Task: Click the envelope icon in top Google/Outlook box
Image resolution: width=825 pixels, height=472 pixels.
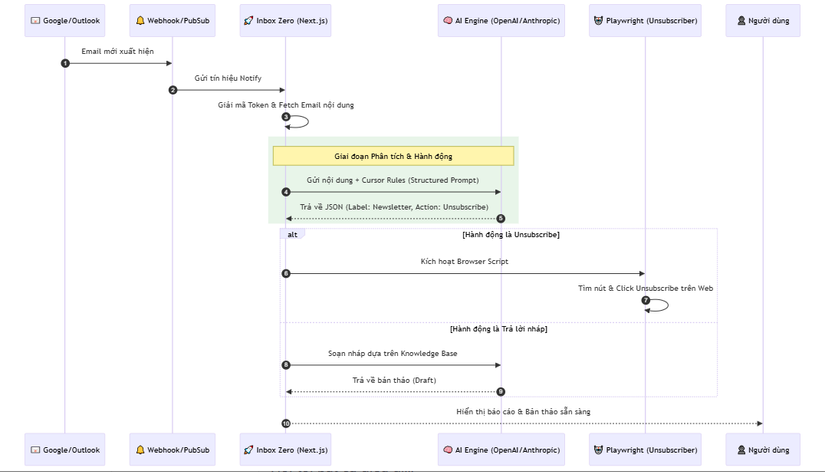Action: [x=36, y=20]
